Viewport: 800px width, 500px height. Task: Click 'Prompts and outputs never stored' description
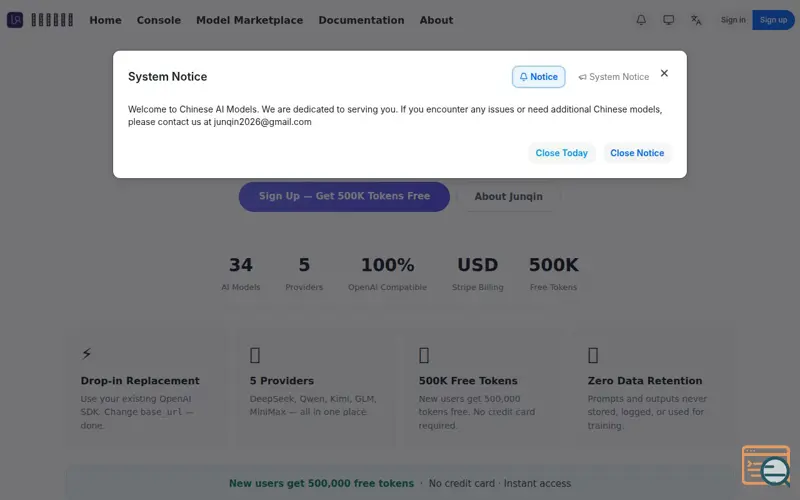click(x=647, y=412)
